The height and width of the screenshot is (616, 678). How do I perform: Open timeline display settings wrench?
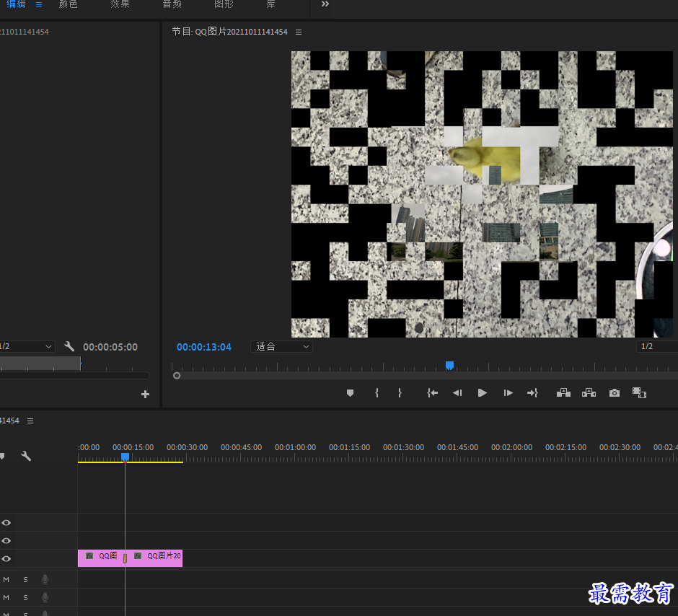click(26, 456)
